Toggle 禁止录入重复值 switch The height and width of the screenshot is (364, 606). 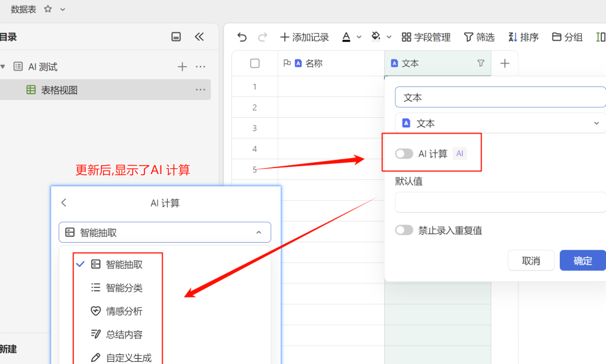tap(404, 230)
